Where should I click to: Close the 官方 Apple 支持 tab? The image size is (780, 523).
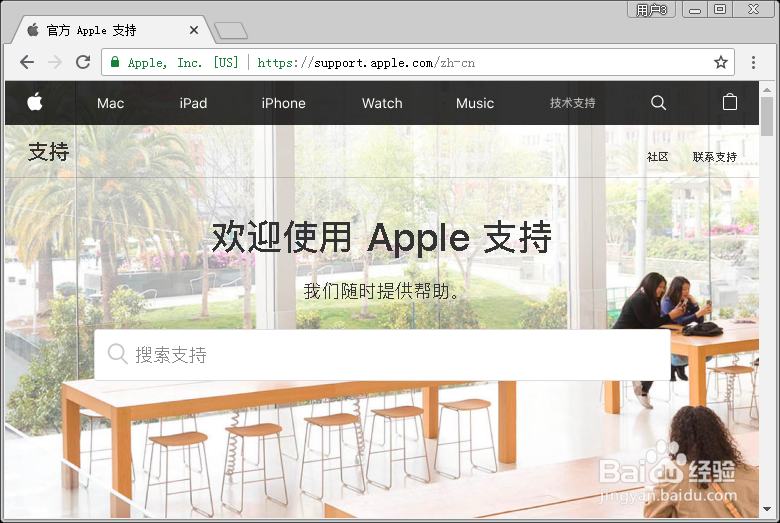[x=194, y=30]
